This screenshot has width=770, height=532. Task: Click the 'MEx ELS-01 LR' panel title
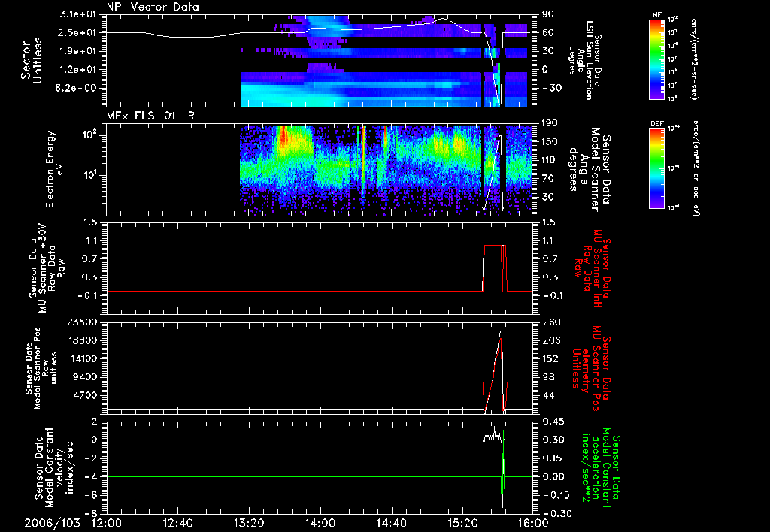tap(150, 116)
